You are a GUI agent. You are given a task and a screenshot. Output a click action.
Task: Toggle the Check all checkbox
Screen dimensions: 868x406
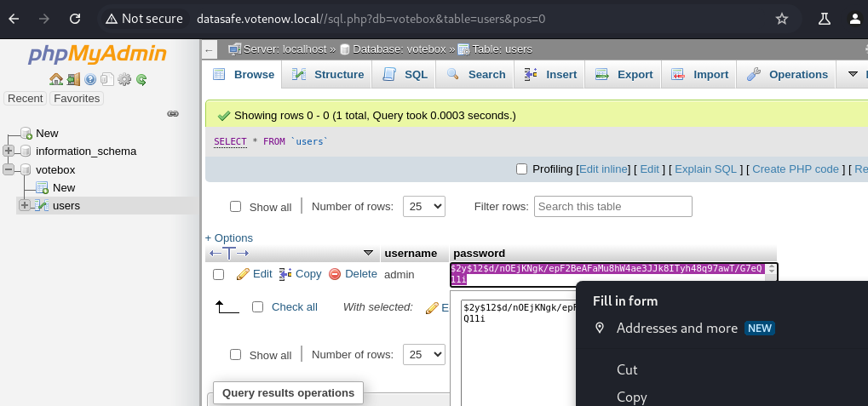pyautogui.click(x=258, y=307)
